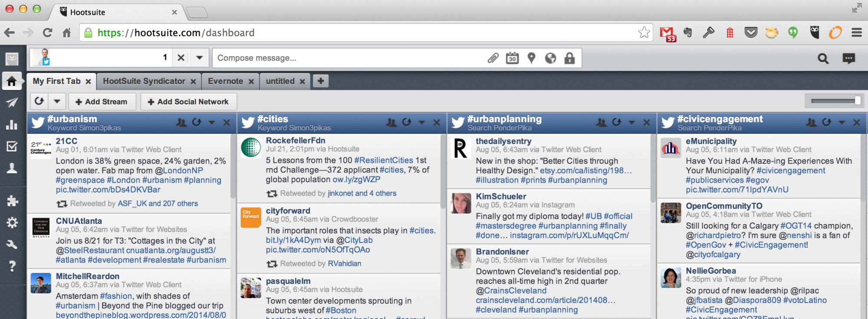
Task: Switch to the untitled tab
Action: (280, 81)
